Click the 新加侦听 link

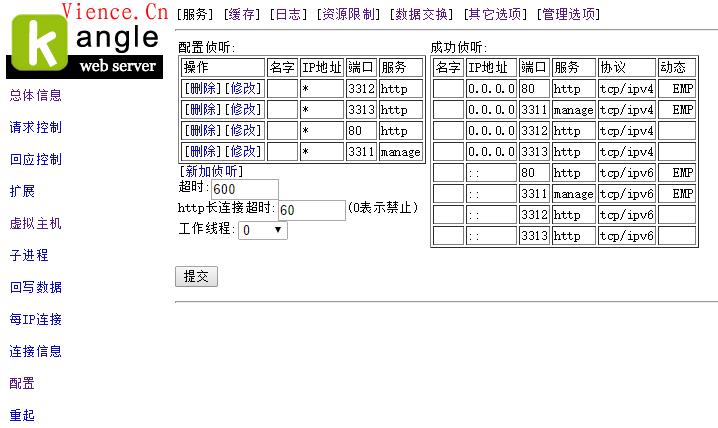pos(212,171)
